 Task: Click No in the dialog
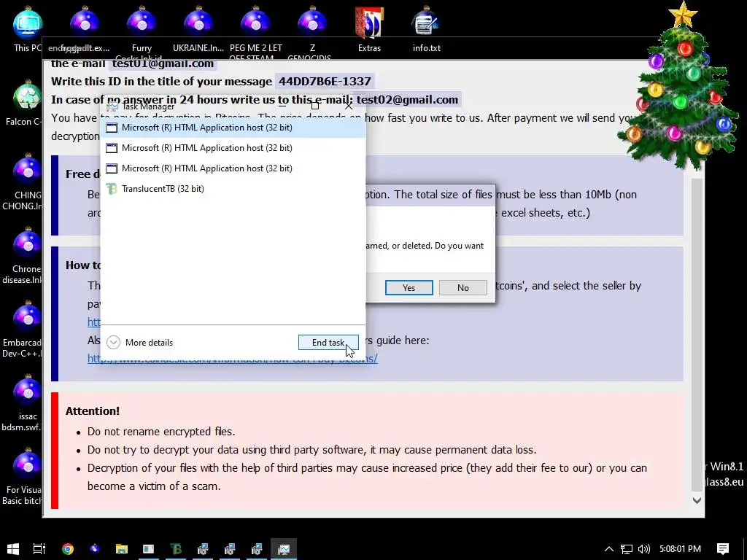pos(463,287)
